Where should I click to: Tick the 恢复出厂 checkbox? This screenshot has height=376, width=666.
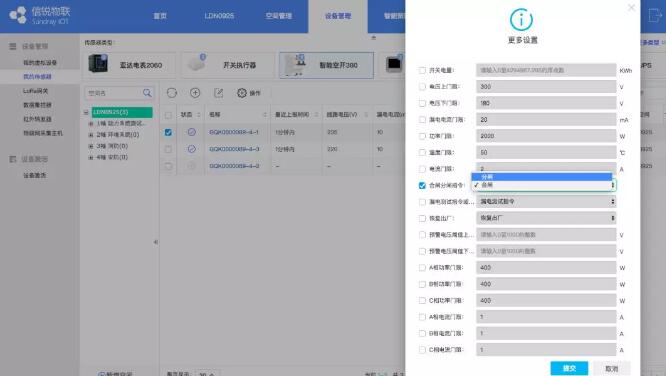pyautogui.click(x=422, y=218)
